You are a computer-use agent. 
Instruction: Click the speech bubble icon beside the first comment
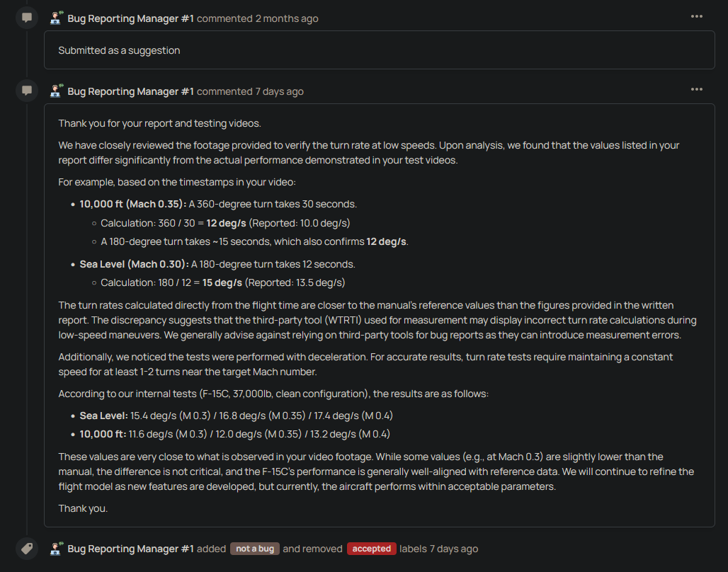coord(27,17)
